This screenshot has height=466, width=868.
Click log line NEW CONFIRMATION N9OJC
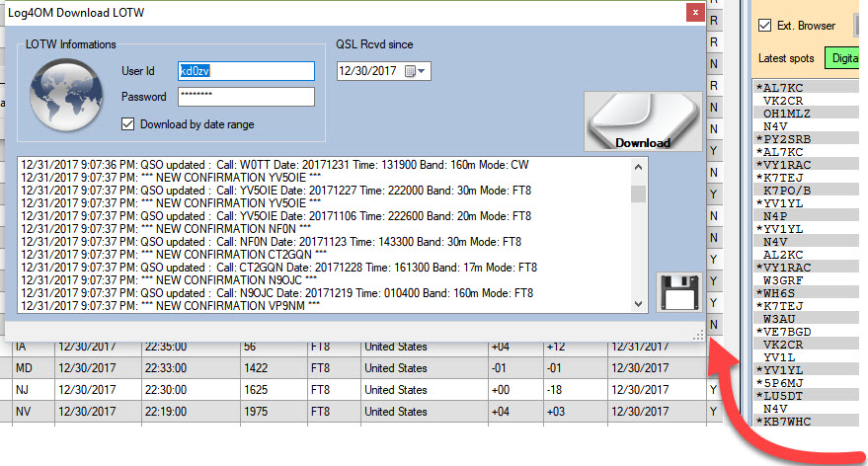169,280
